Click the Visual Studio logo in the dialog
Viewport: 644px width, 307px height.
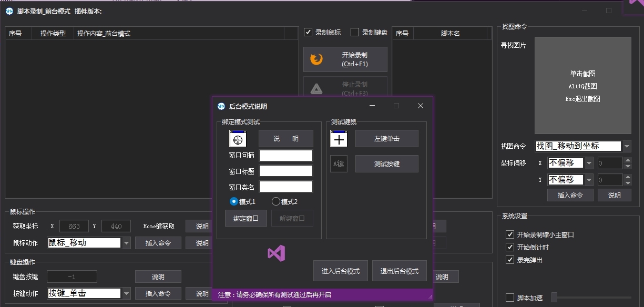[x=275, y=253]
